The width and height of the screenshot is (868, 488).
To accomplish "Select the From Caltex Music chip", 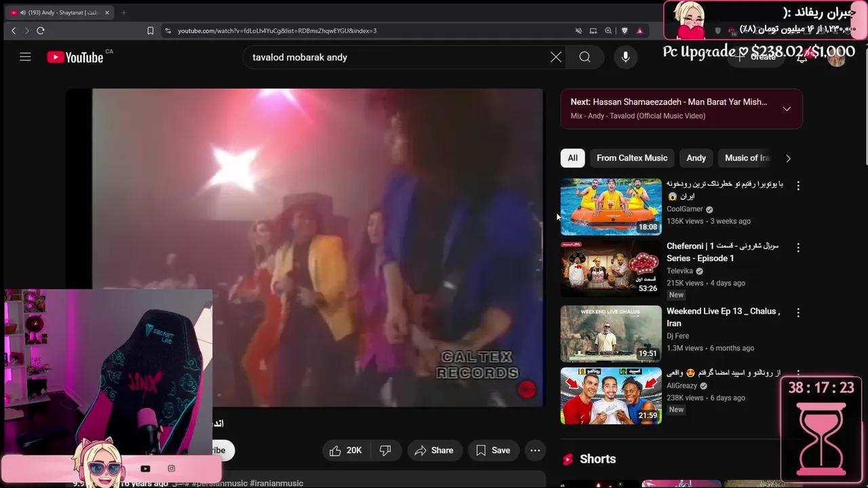I will point(632,158).
